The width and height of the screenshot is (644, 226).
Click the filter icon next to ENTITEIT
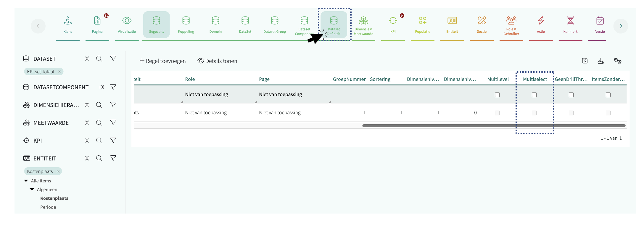tap(113, 158)
